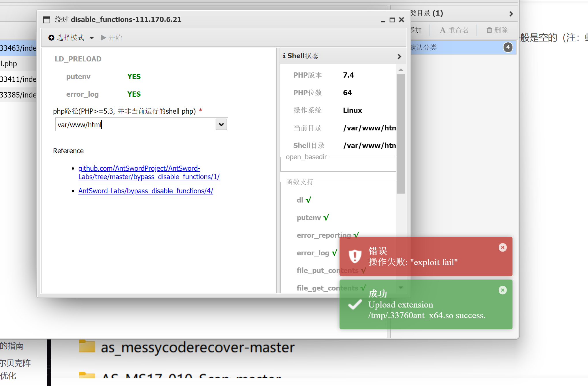Click the count badge 4 on default category
Screen dimensions: 588x386
coord(508,47)
